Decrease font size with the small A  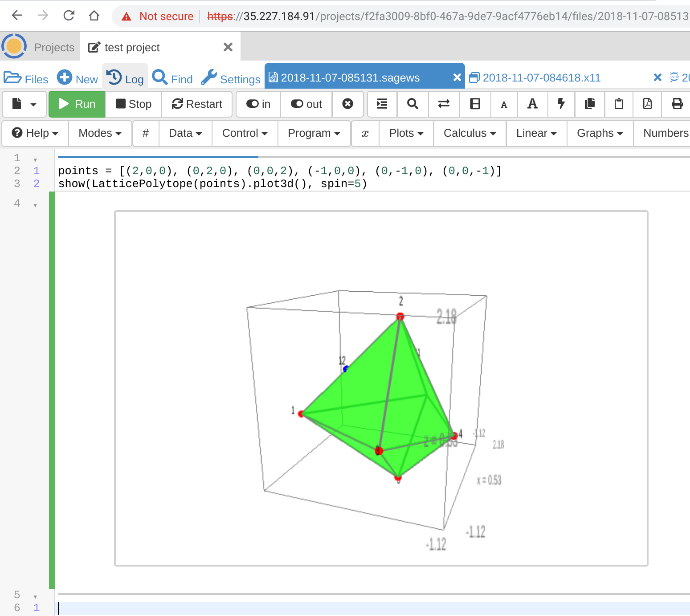click(x=504, y=105)
